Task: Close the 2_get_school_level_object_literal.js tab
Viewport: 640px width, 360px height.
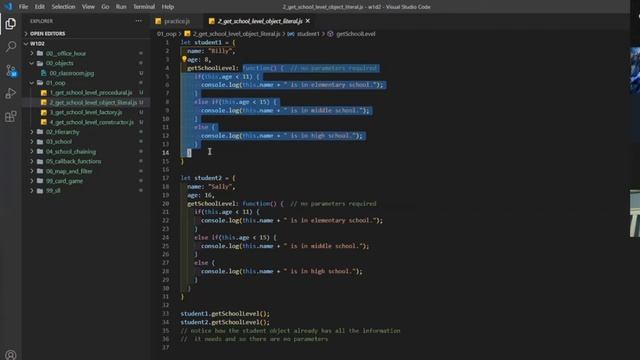Action: coord(308,21)
